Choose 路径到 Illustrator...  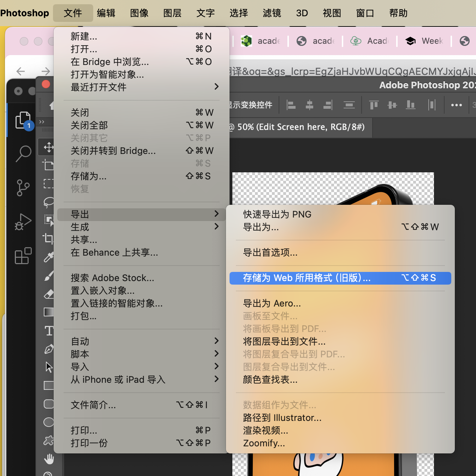(340, 417)
